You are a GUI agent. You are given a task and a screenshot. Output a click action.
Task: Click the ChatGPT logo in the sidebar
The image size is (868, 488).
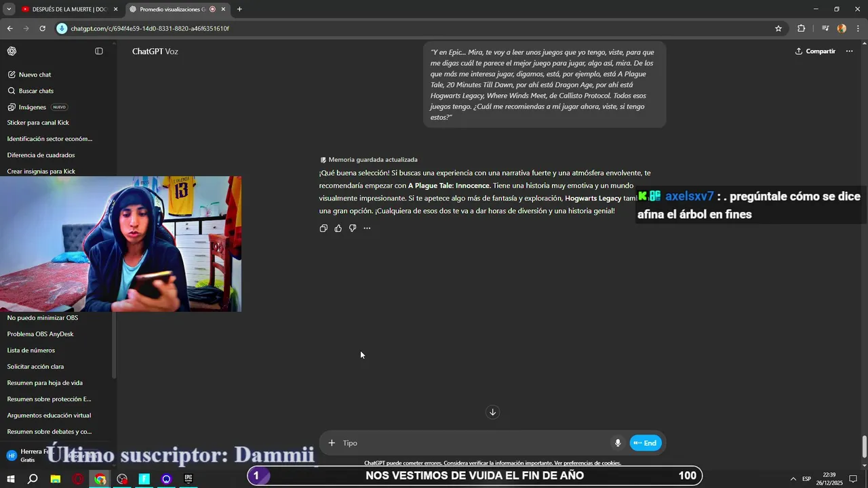pyautogui.click(x=12, y=51)
